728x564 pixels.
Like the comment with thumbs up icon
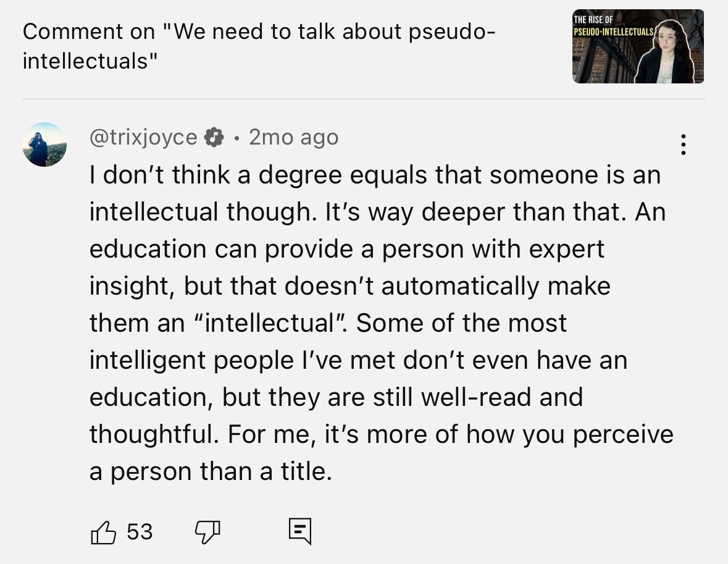[x=103, y=532]
